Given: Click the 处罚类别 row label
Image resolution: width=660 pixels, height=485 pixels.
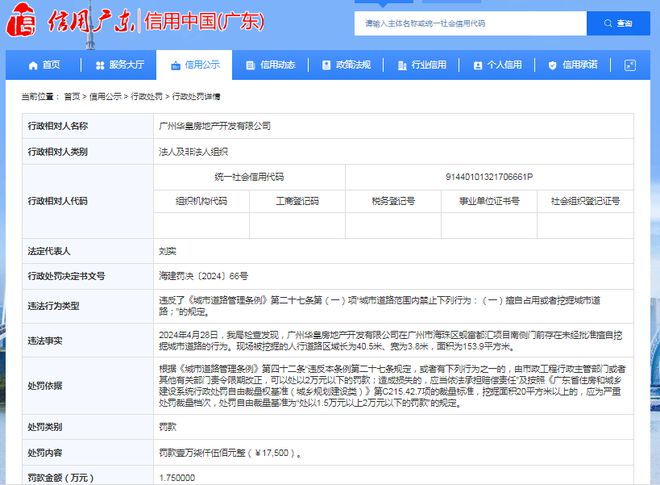Looking at the screenshot, I should (x=45, y=427).
